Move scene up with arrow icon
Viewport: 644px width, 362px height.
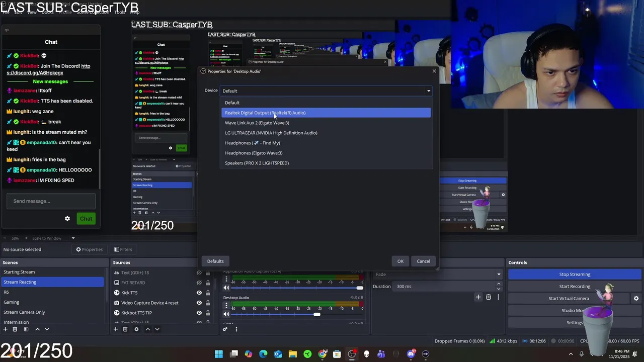(37, 329)
